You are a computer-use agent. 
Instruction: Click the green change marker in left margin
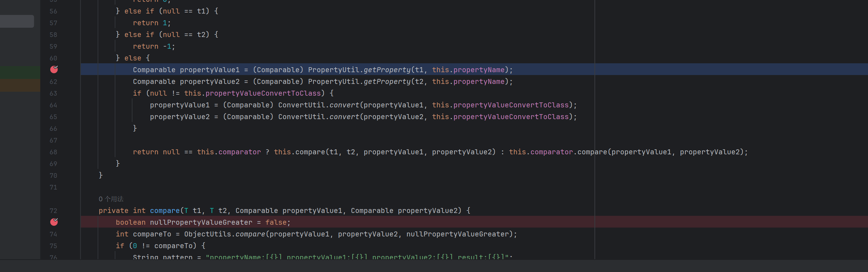(x=20, y=72)
